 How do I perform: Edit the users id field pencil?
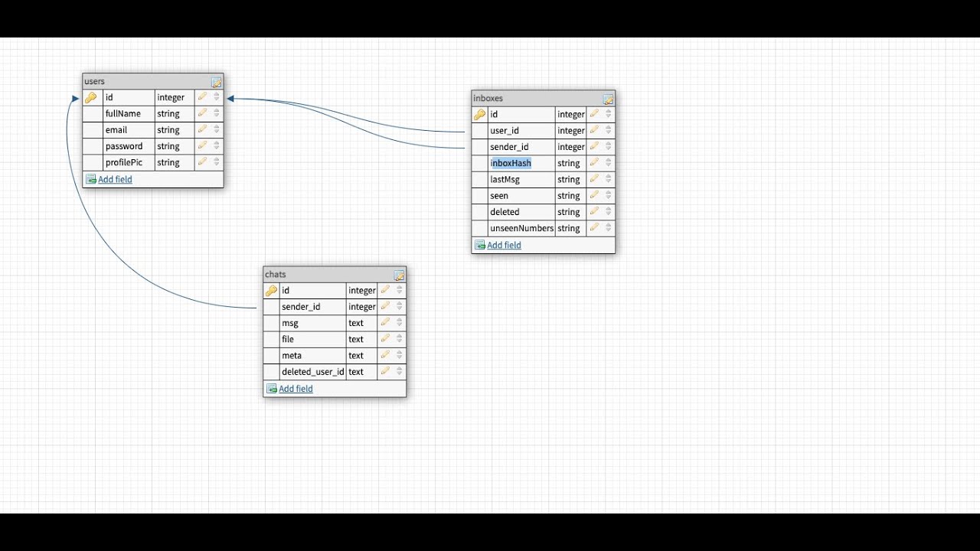coord(202,97)
